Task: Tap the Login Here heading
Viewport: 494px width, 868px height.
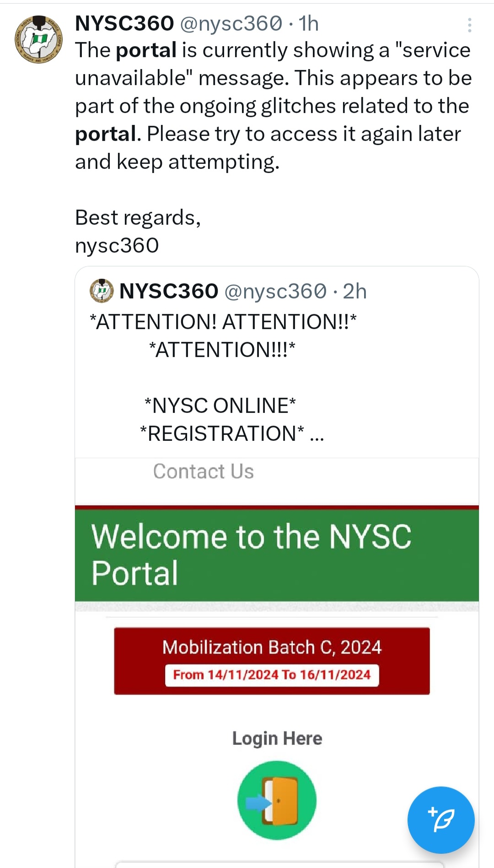Action: (277, 738)
